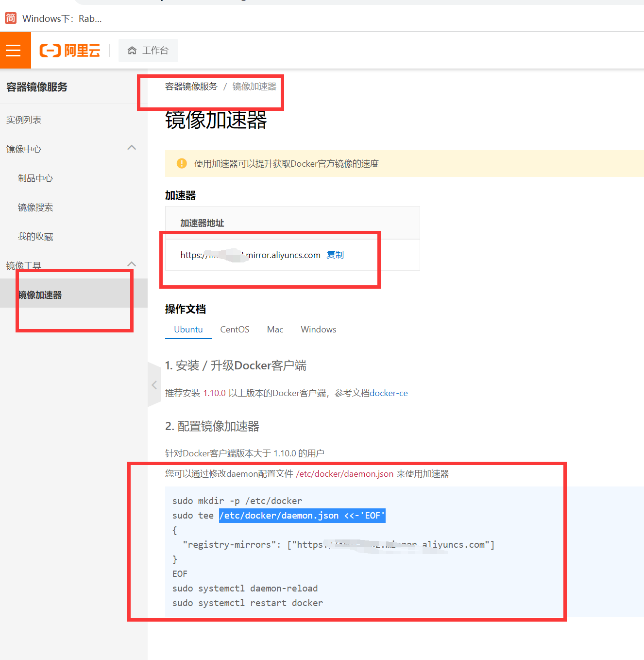This screenshot has width=644, height=660.
Task: Click the home icon beside 工作台
Action: point(132,51)
